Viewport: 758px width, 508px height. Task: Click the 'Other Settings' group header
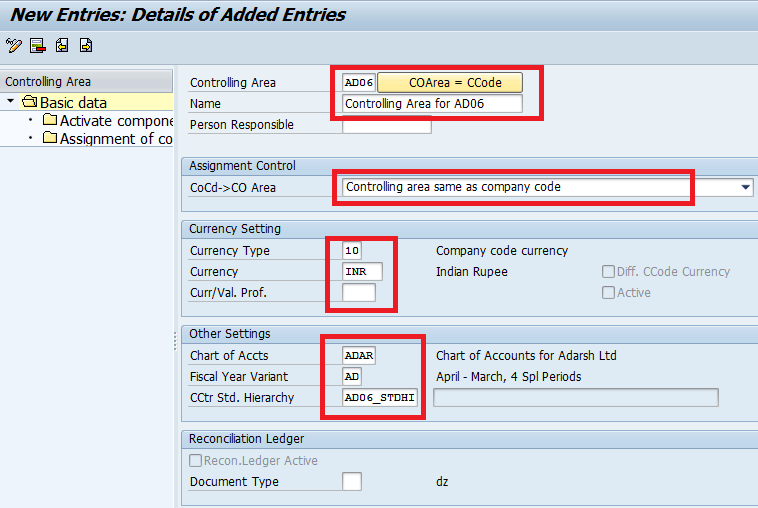[230, 334]
